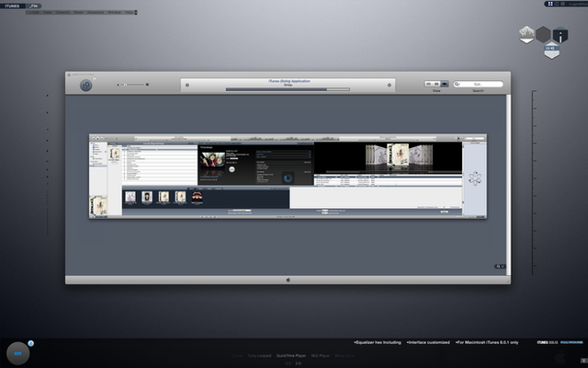
Task: Click the high-volume speaker icon
Action: point(147,85)
